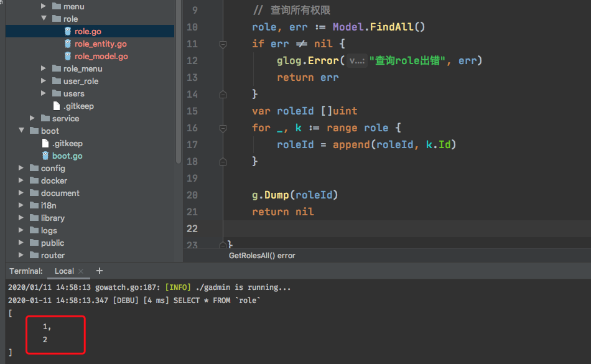Click the document folder icon
The image size is (591, 364).
[x=34, y=192]
